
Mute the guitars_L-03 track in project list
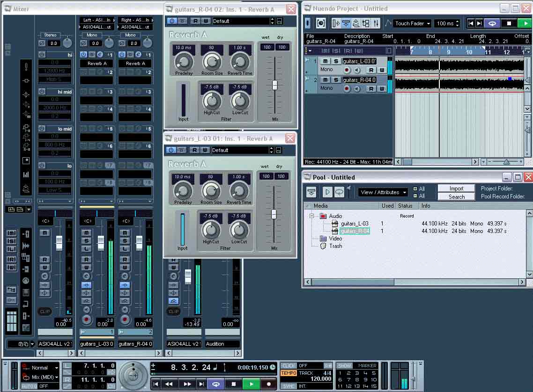tap(325, 61)
